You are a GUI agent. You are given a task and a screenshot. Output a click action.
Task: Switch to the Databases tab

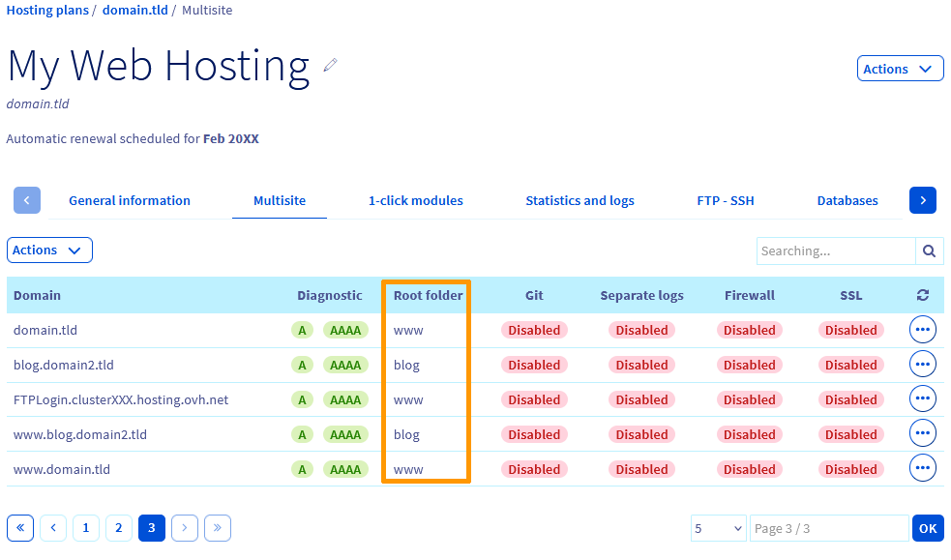pyautogui.click(x=847, y=200)
